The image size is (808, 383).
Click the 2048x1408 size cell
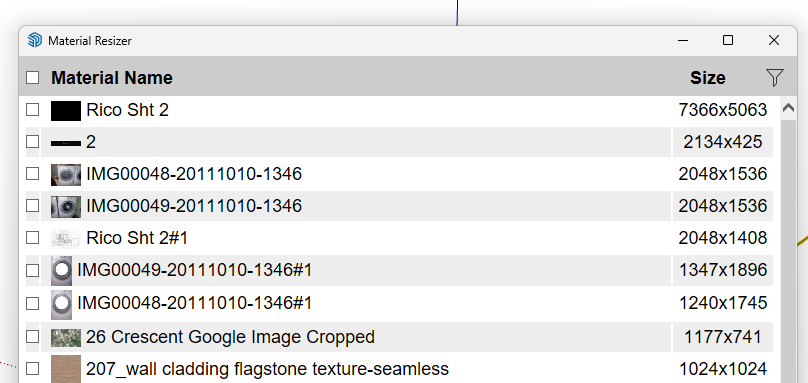[722, 238]
